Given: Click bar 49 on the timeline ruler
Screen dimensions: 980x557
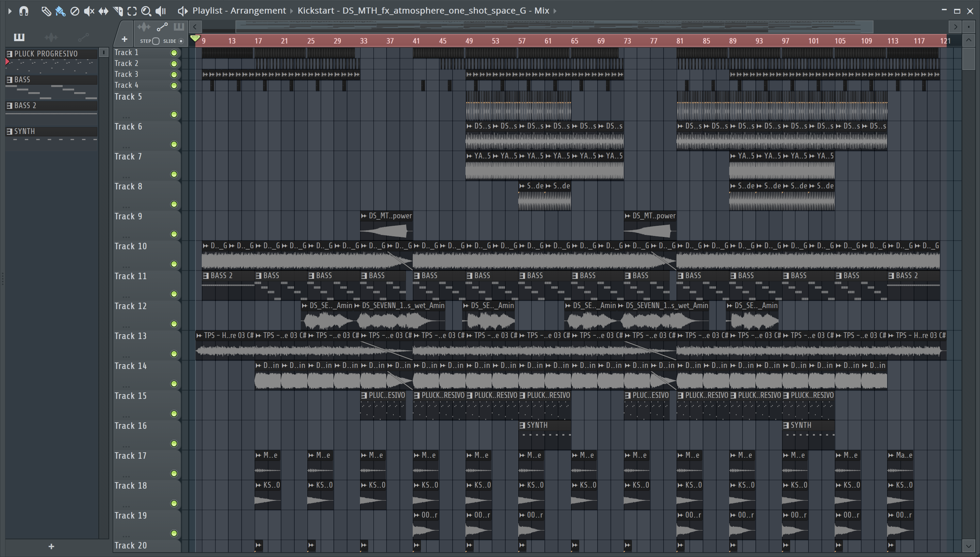Looking at the screenshot, I should (x=469, y=41).
